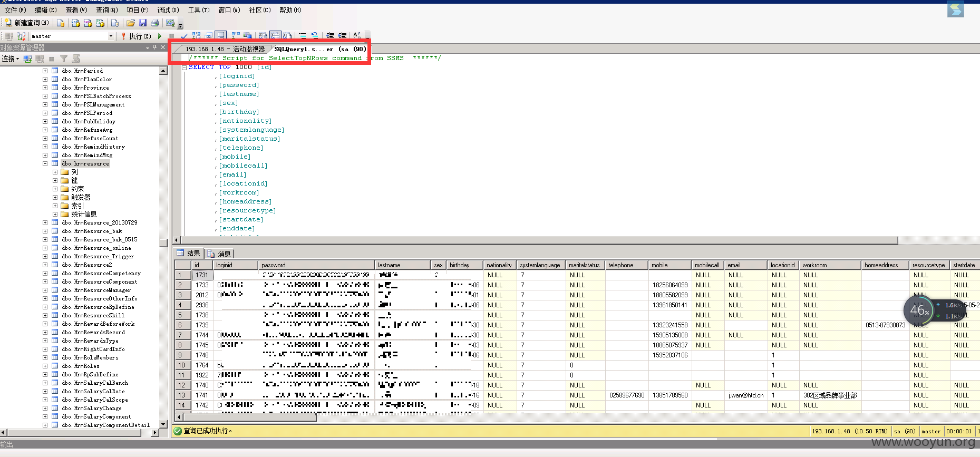Click the Object Explorer vertical scrollbar down arrow
The height and width of the screenshot is (457, 980).
click(163, 424)
